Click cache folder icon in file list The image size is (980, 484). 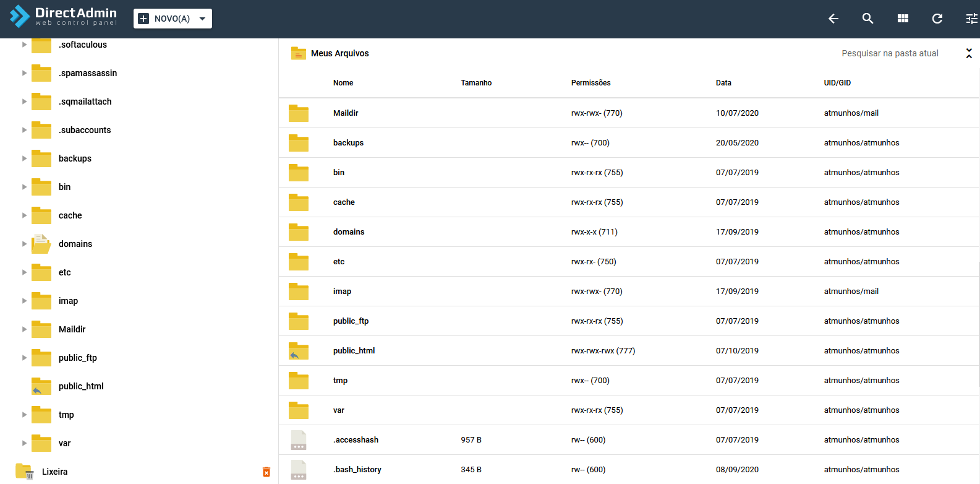tap(299, 202)
